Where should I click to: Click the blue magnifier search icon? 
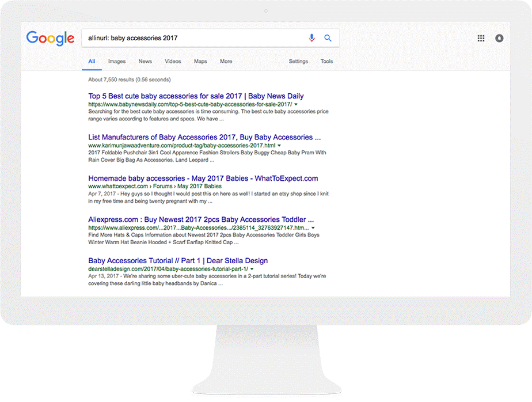click(x=328, y=38)
